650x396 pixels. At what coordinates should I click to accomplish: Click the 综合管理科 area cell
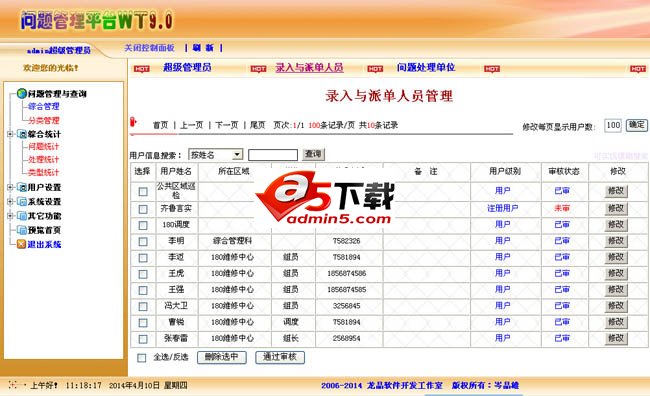click(x=233, y=241)
